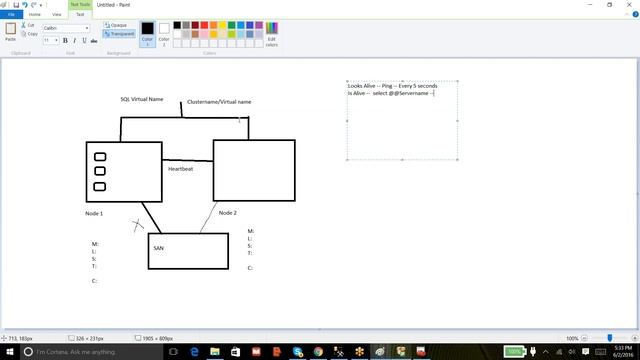Click Copy in Clipboard group
Screen dimensions: 640x360
pos(29,34)
